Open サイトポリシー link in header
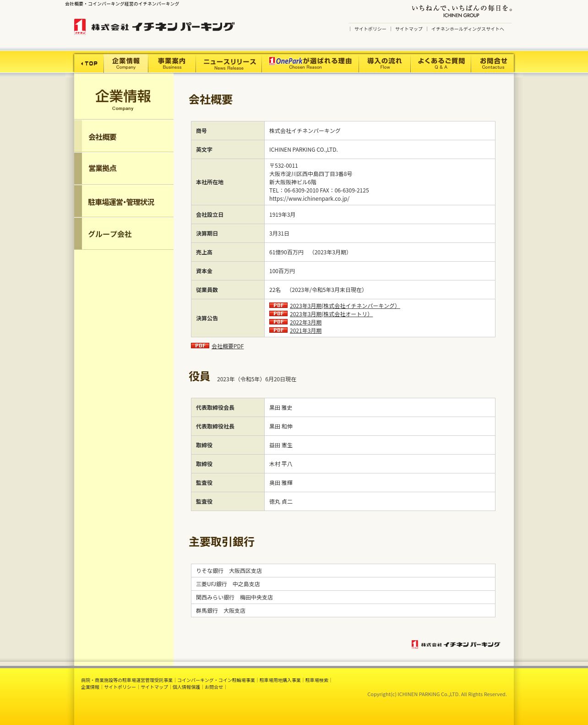The width and height of the screenshot is (588, 725). coord(370,29)
